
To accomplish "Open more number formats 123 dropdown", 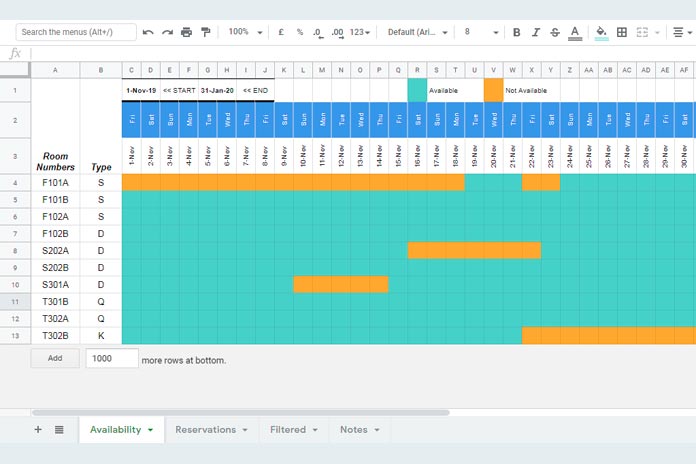I will [360, 32].
